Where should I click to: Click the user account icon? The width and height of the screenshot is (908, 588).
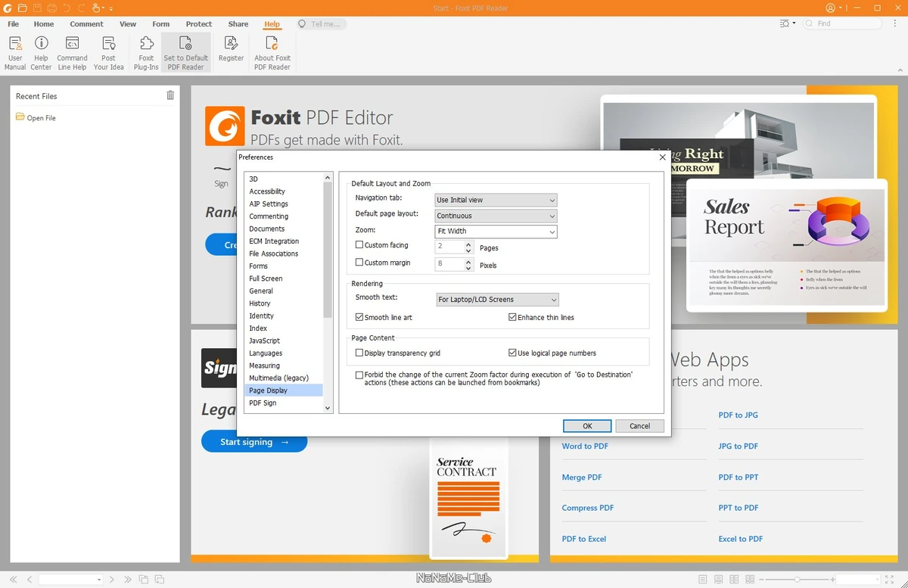pyautogui.click(x=831, y=8)
